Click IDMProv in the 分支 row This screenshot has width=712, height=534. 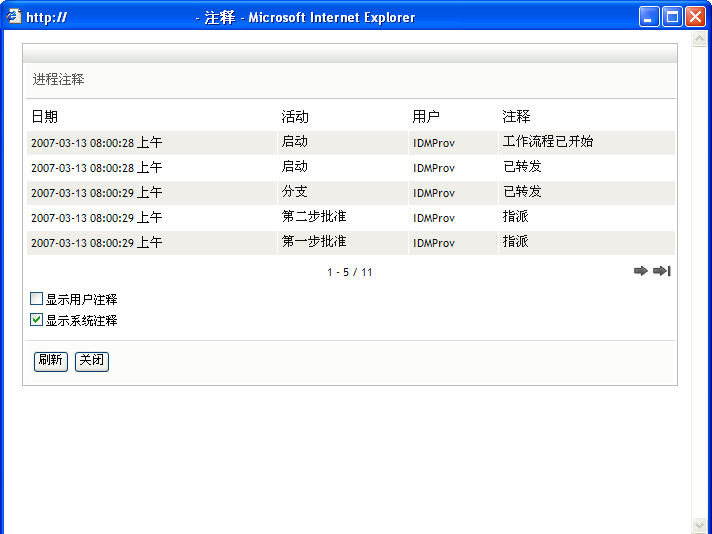(x=434, y=193)
